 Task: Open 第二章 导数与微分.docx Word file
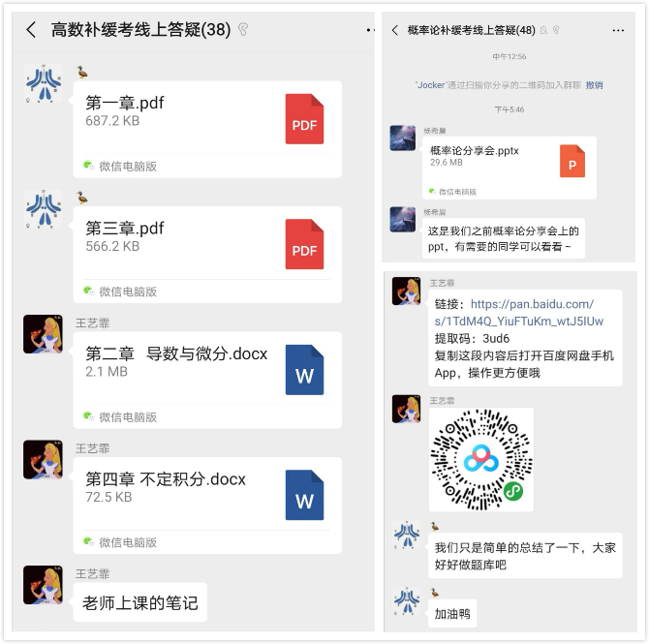[207, 380]
